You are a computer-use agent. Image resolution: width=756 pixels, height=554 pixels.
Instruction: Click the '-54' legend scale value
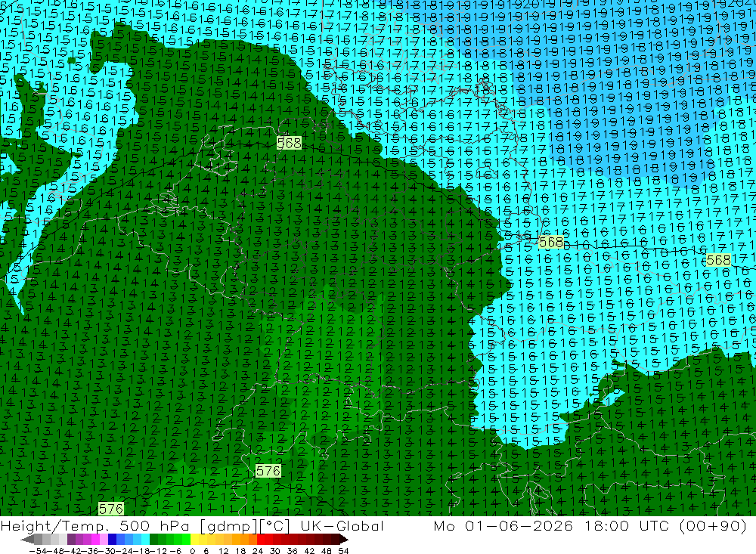tap(38, 551)
